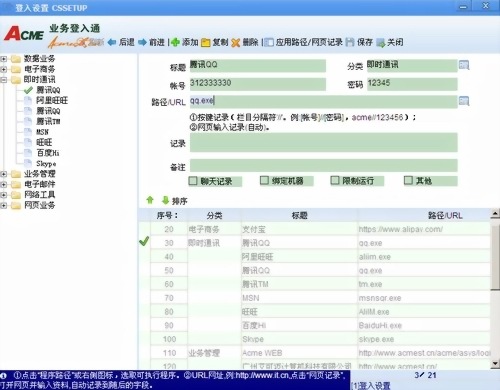This screenshot has width=500, height=390.
Task: Click the 数据业务 folder icon
Action: point(16,59)
